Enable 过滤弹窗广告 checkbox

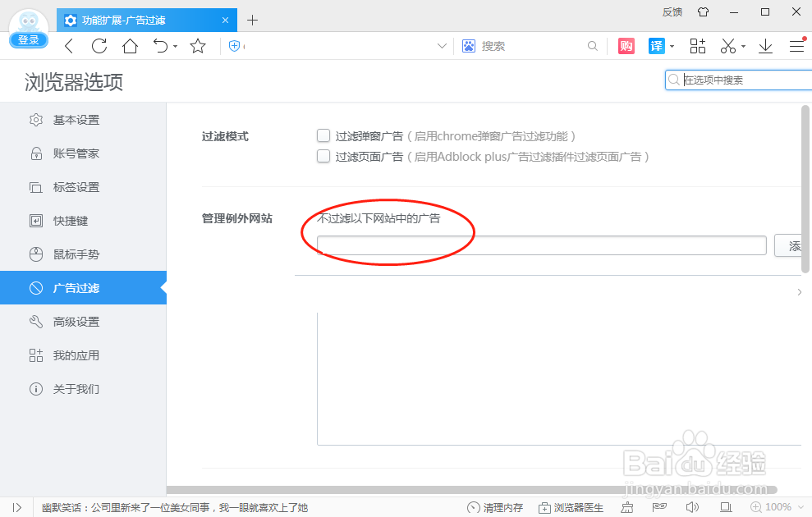(323, 135)
